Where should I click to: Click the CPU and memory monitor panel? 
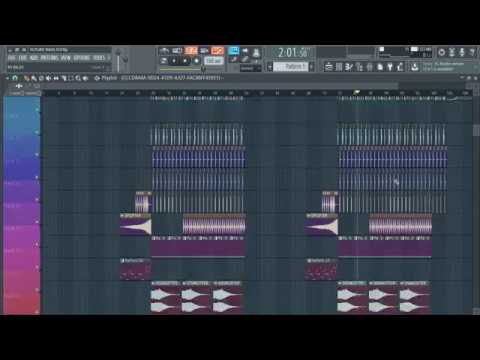(404, 52)
